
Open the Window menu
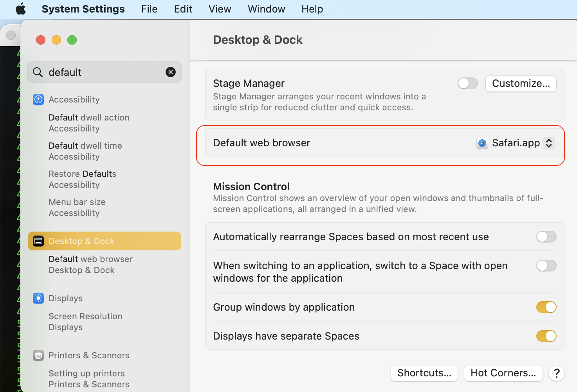pos(266,9)
